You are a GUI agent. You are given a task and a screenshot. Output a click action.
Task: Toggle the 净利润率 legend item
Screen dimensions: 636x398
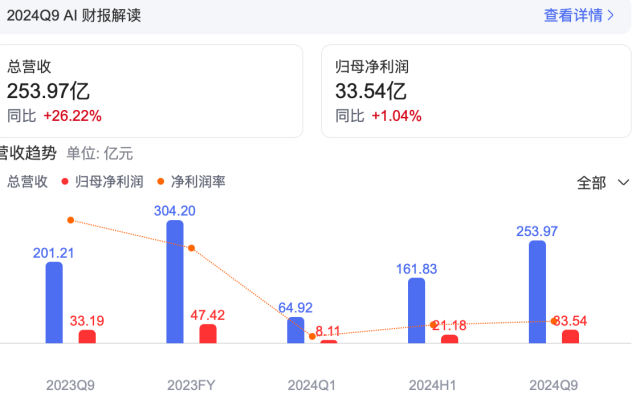click(x=191, y=181)
